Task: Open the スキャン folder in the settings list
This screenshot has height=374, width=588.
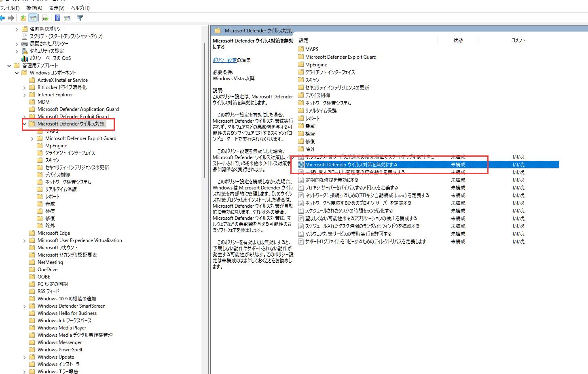Action: click(312, 80)
